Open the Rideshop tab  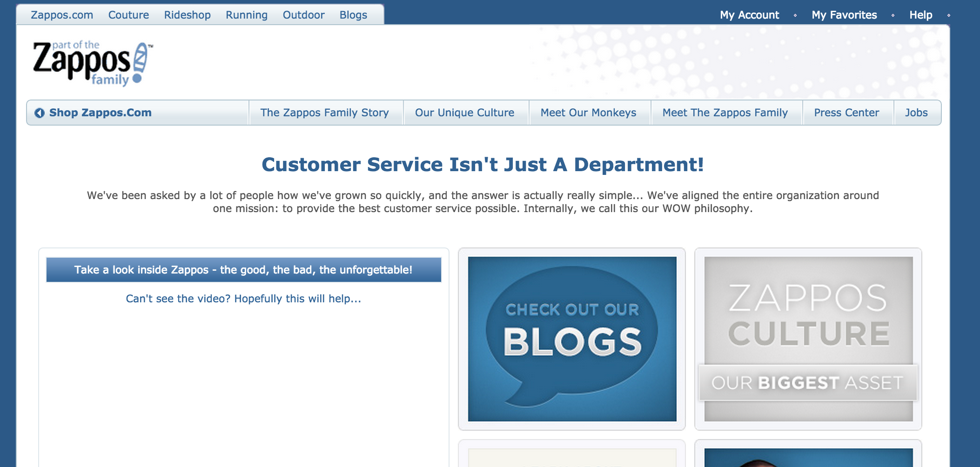[187, 15]
